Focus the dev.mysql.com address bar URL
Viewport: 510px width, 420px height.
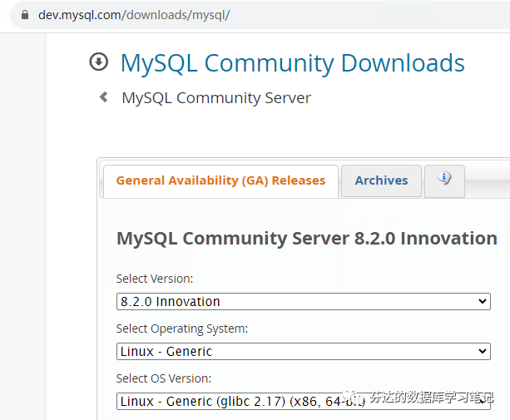(134, 15)
